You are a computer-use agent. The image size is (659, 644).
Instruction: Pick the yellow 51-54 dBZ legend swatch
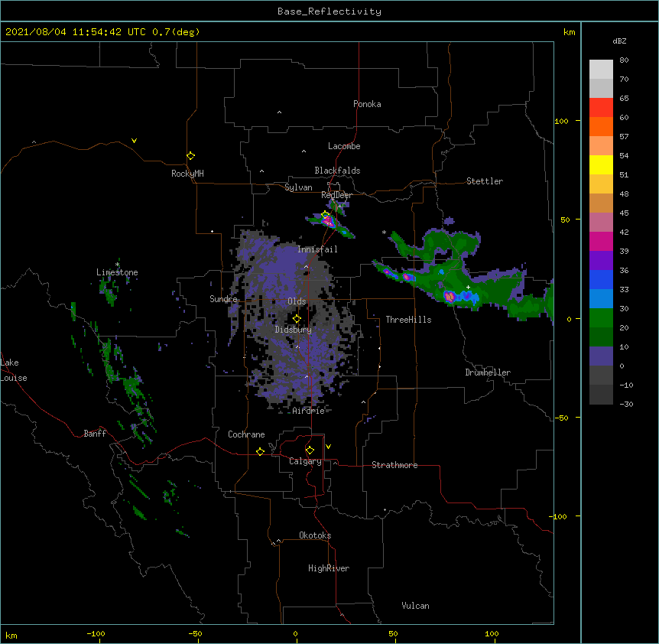point(601,164)
